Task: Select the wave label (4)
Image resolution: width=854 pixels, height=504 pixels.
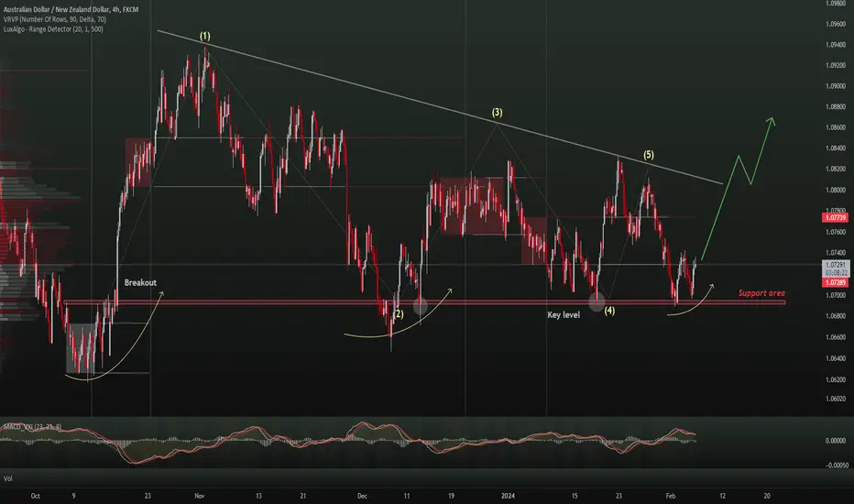Action: [x=609, y=311]
